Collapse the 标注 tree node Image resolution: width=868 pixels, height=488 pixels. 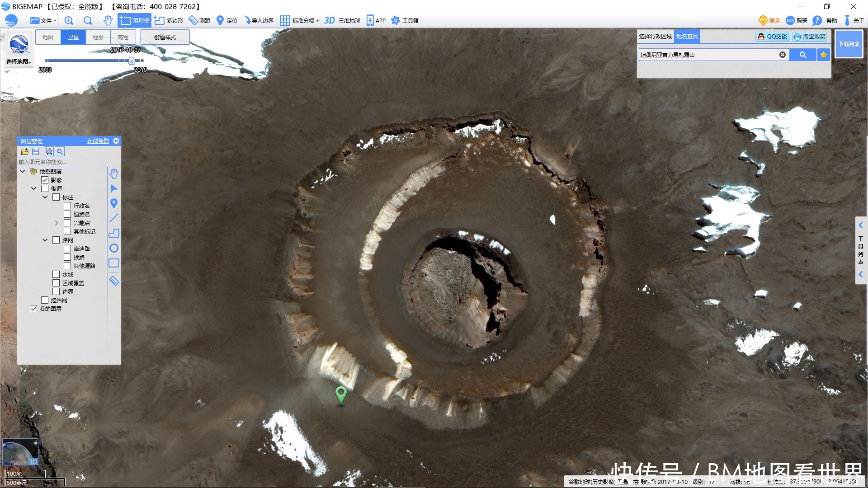pos(45,197)
